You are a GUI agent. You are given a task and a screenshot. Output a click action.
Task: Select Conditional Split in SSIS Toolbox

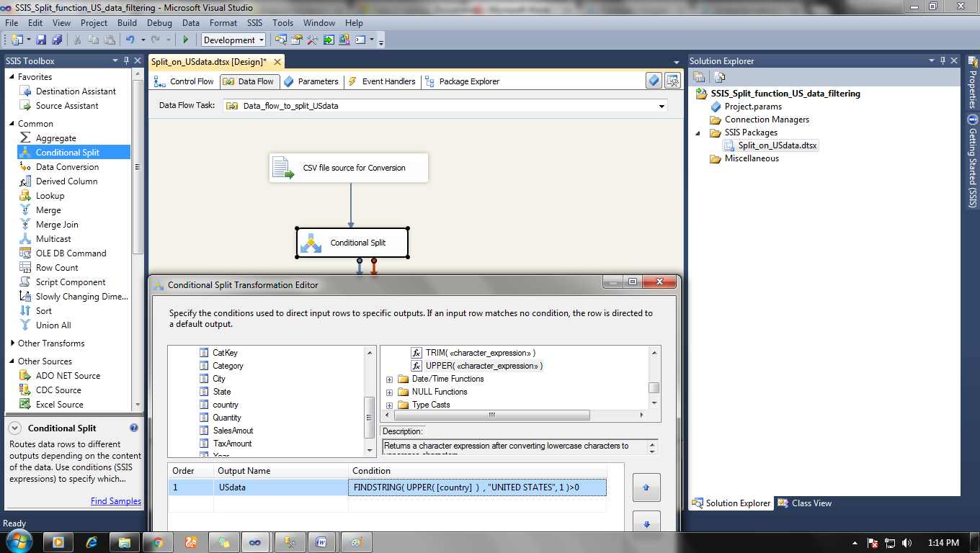73,152
